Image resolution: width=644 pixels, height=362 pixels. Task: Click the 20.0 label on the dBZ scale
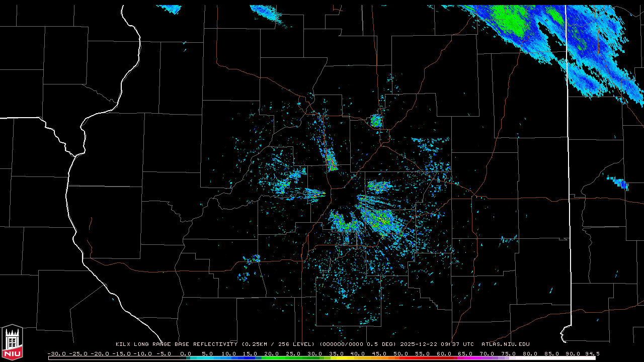click(272, 353)
